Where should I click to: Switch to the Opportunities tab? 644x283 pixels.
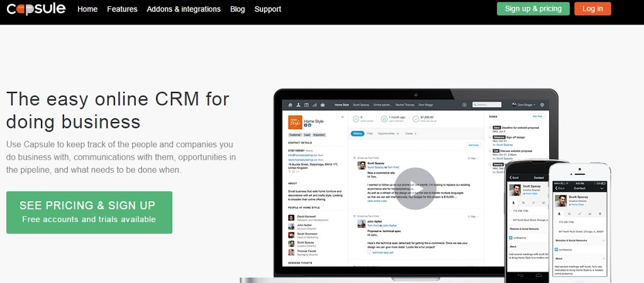coord(388,133)
